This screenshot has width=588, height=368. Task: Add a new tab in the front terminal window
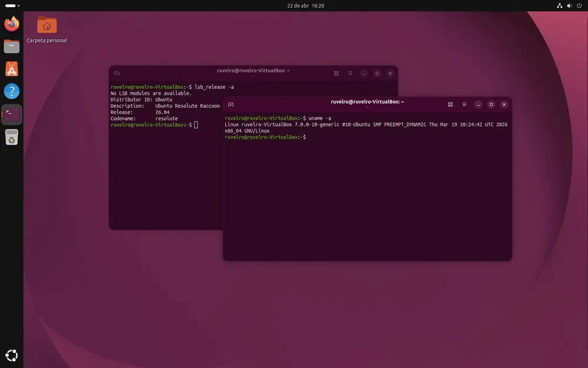tap(231, 104)
